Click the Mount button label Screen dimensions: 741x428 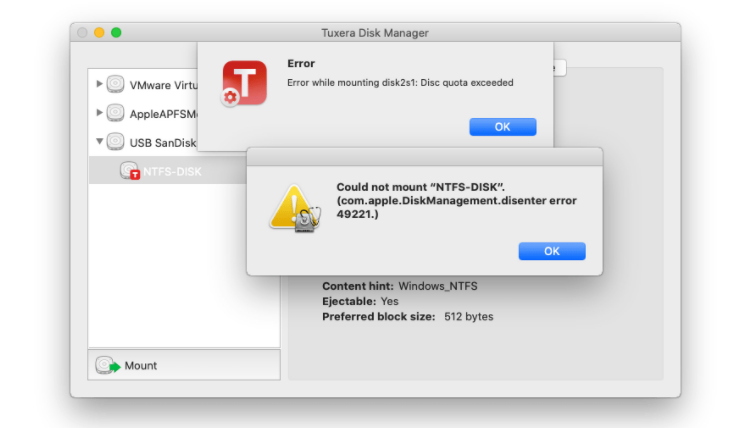pyautogui.click(x=141, y=366)
